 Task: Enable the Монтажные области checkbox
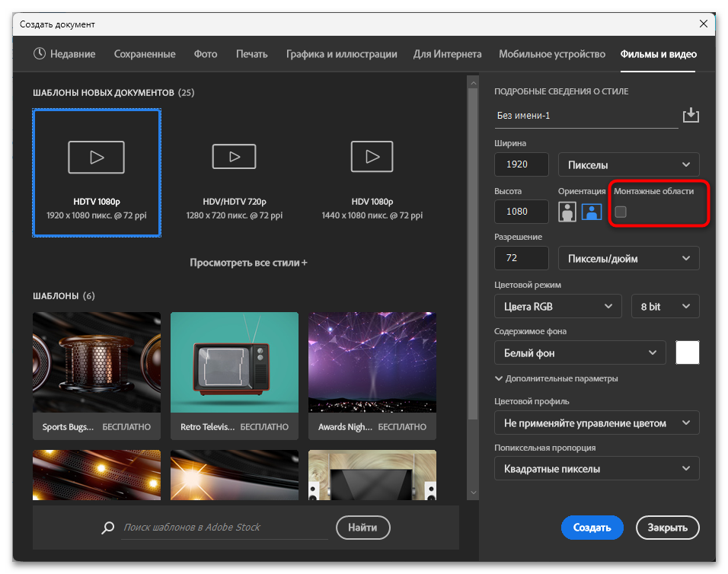click(621, 212)
